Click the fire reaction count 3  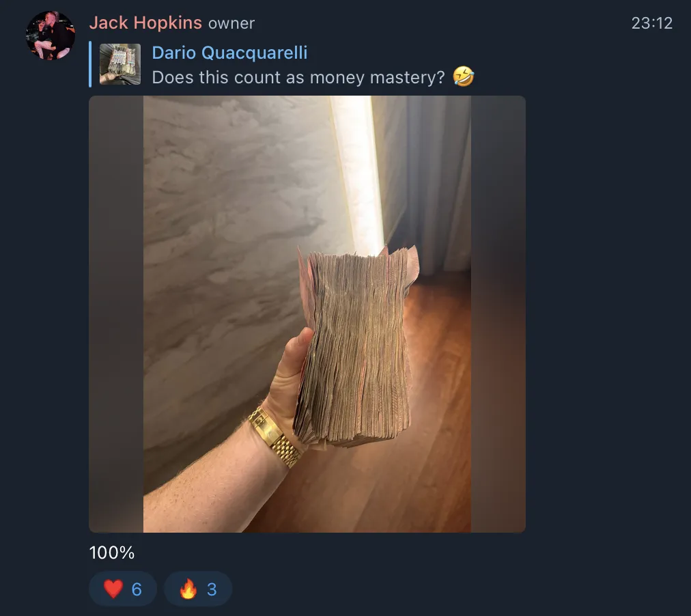[x=212, y=589]
